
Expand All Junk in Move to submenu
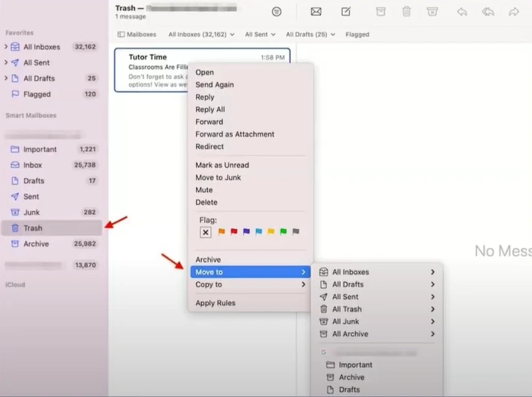pyautogui.click(x=377, y=322)
